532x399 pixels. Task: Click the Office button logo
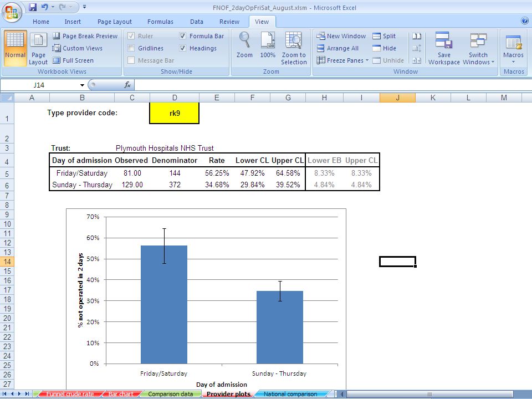tap(12, 12)
